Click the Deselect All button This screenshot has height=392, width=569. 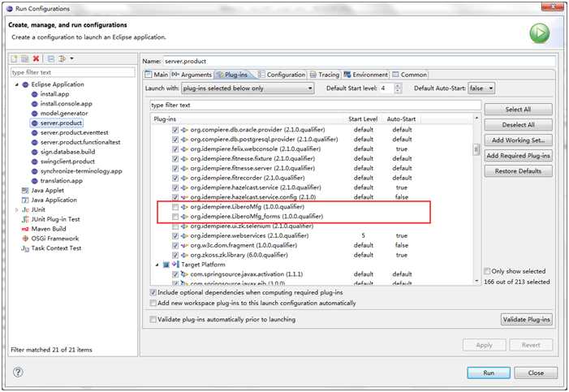[x=518, y=125]
